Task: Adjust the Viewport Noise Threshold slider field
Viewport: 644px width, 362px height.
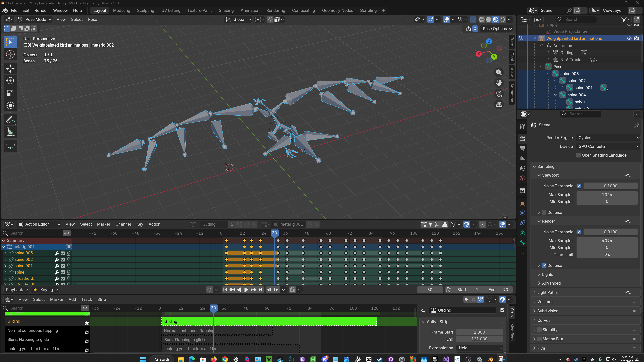Action: pyautogui.click(x=610, y=186)
